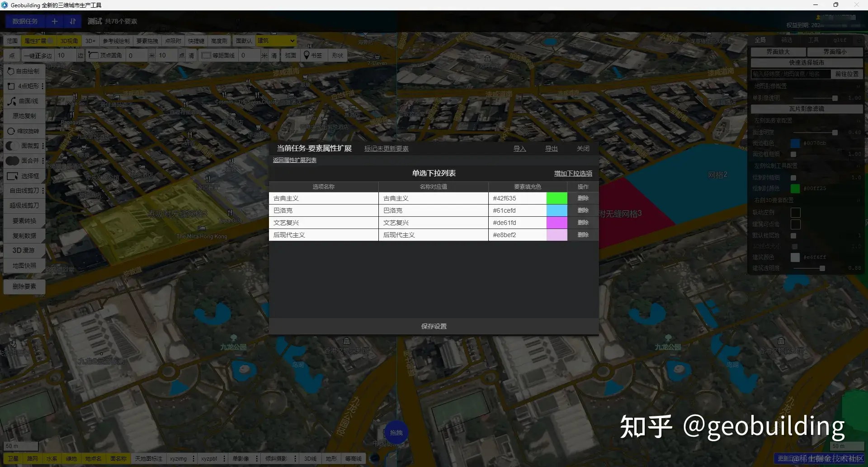Open options dots next to 4点矩形
Image resolution: width=868 pixels, height=467 pixels.
pyautogui.click(x=43, y=86)
